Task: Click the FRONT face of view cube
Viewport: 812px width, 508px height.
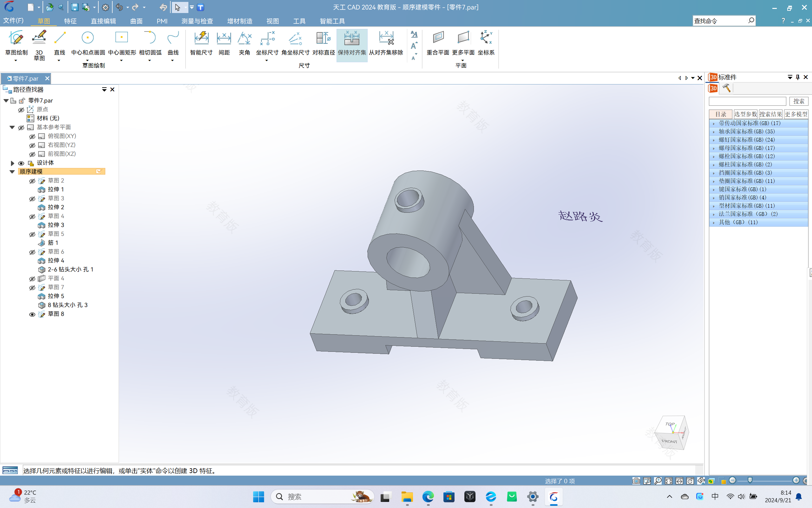Action: [x=669, y=441]
